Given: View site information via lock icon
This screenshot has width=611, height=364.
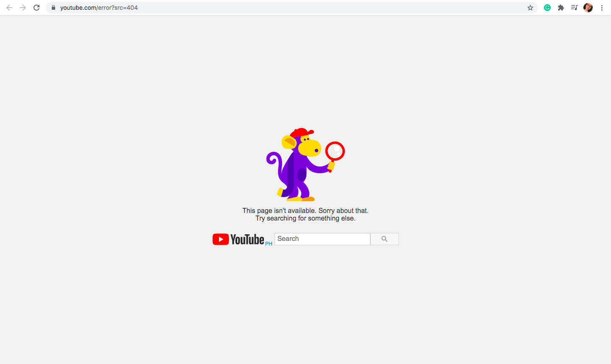Looking at the screenshot, I should point(53,8).
